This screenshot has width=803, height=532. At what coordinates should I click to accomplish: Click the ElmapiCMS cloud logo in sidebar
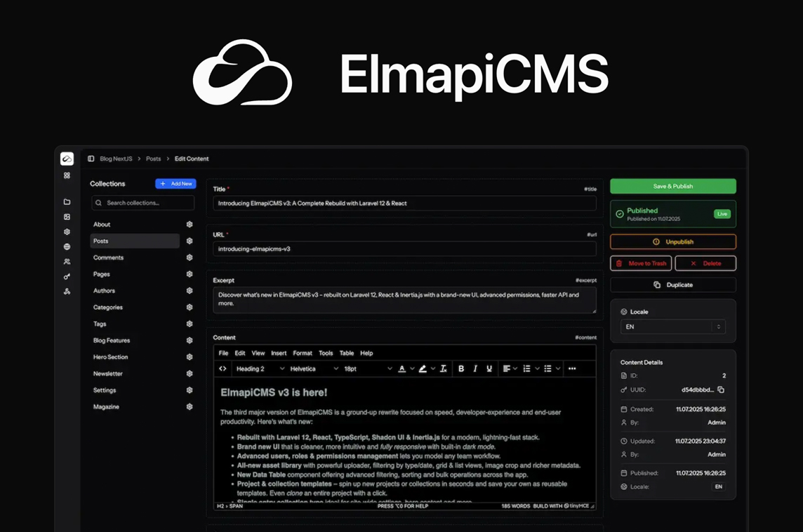(67, 159)
